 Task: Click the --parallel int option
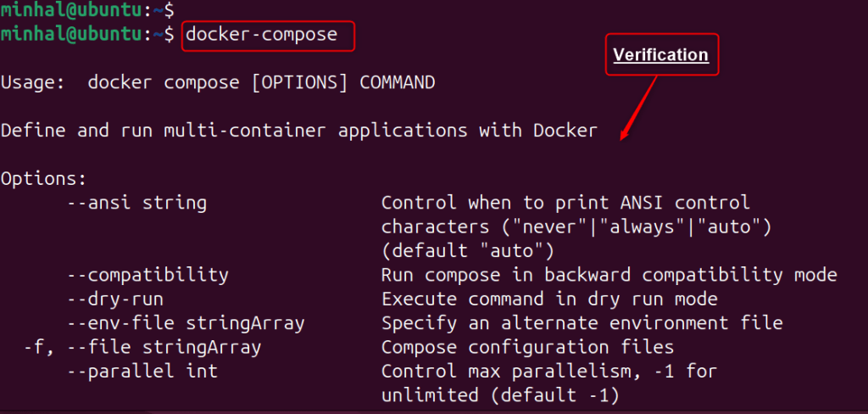pyautogui.click(x=142, y=371)
